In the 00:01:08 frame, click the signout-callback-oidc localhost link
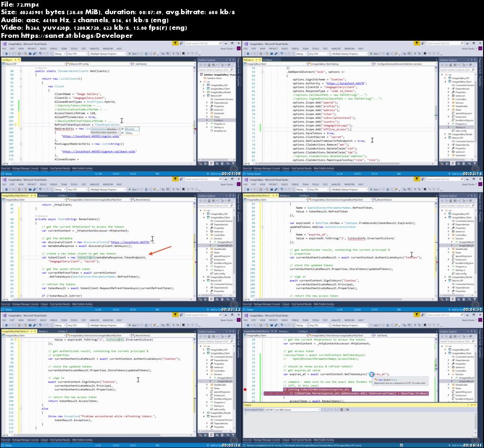Viewport: 484px width, 448px height. point(99,151)
